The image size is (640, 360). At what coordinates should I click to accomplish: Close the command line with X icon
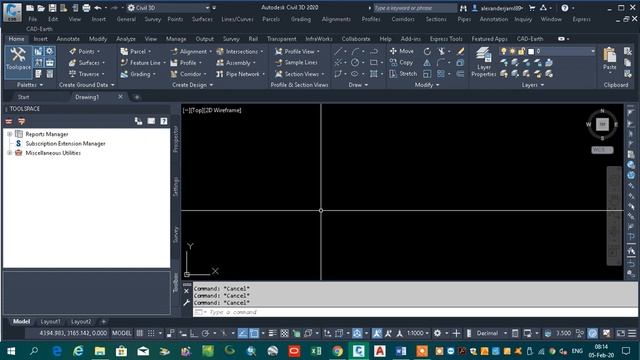click(186, 291)
